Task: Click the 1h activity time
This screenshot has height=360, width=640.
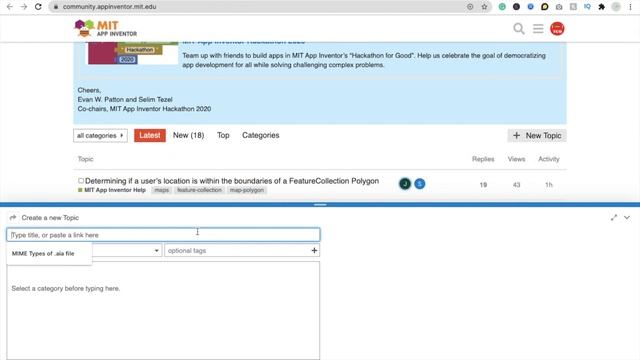Action: 549,185
